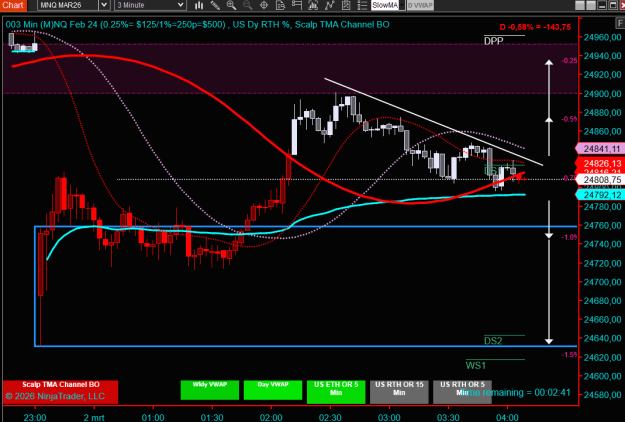This screenshot has height=422, width=625.
Task: Click the D VWAP toolbar button
Action: click(420, 5)
